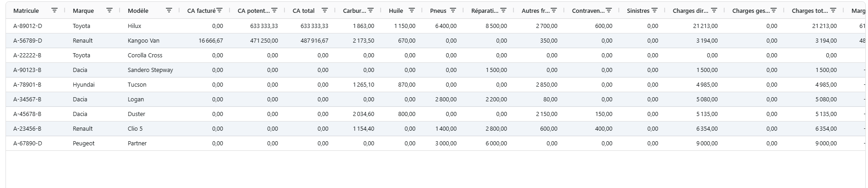This screenshot has width=868, height=188.
Task: Sort by CA total header text
Action: [304, 11]
